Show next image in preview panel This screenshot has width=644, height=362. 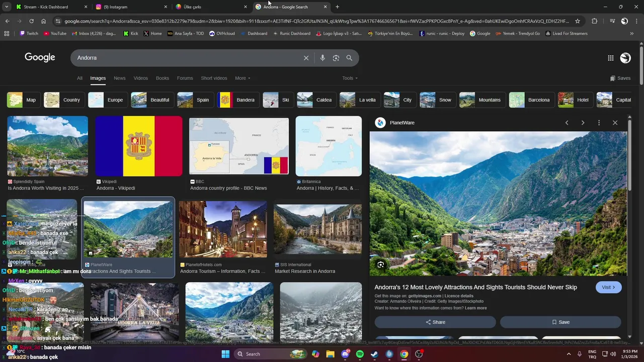[x=583, y=123]
